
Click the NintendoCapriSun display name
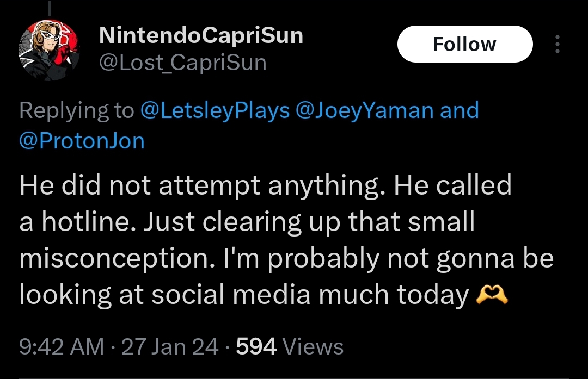pyautogui.click(x=201, y=35)
